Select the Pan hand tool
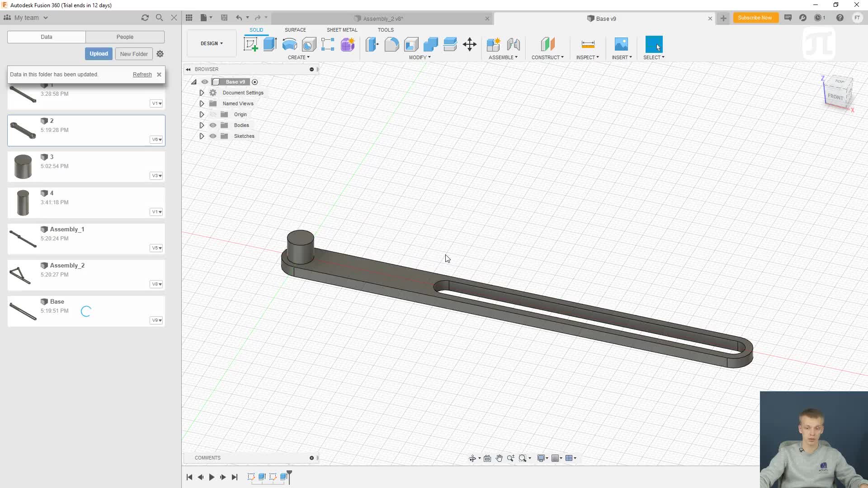 pyautogui.click(x=499, y=458)
